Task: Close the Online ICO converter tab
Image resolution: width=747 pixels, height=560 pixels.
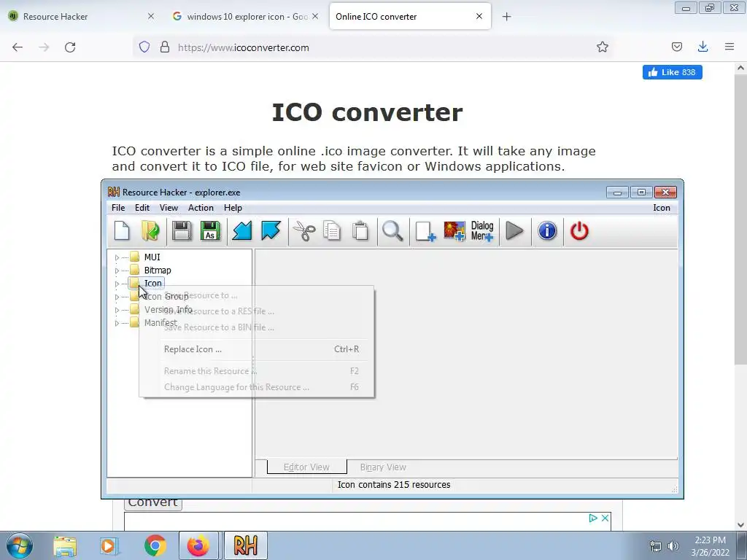Action: coord(479,16)
